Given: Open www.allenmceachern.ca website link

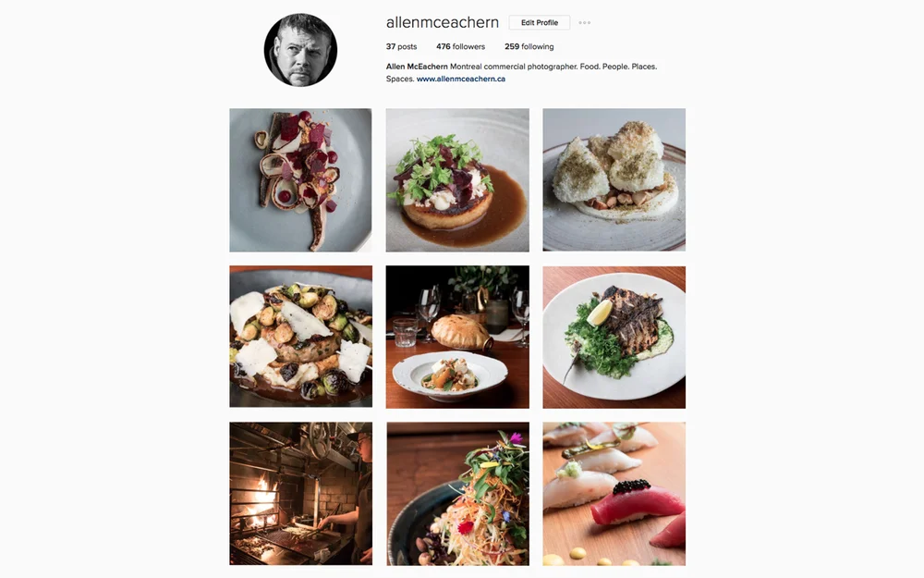Looking at the screenshot, I should pyautogui.click(x=461, y=79).
